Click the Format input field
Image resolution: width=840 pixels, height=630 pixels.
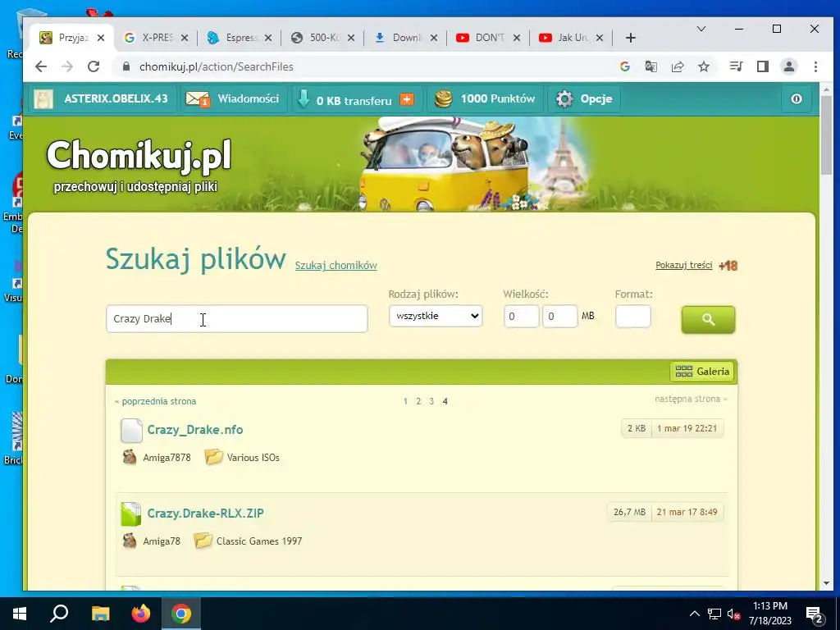(632, 316)
